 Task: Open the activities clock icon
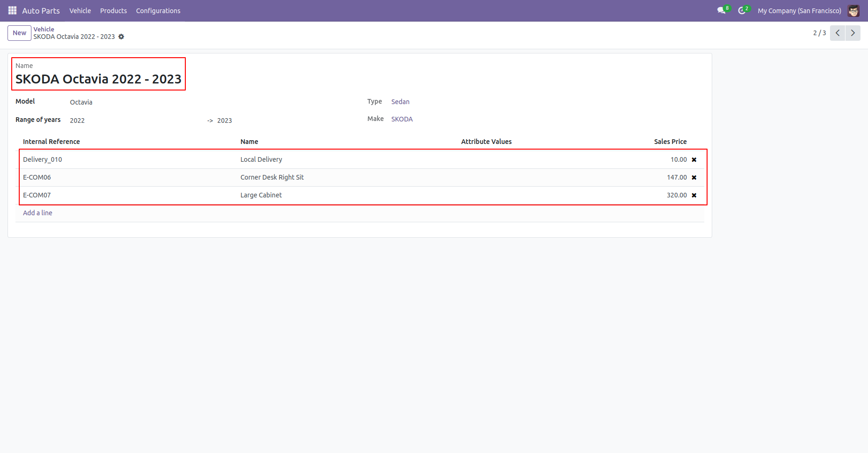tap(742, 10)
